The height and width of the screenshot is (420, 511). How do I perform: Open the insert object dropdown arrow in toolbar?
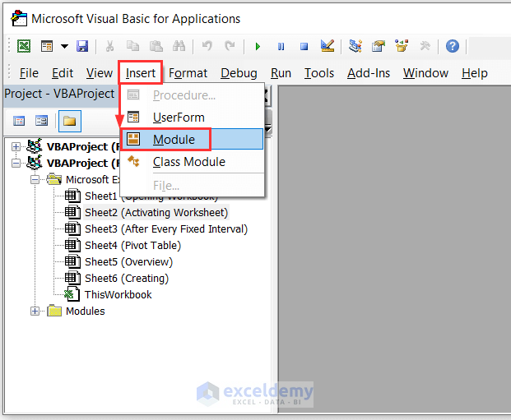pyautogui.click(x=64, y=46)
